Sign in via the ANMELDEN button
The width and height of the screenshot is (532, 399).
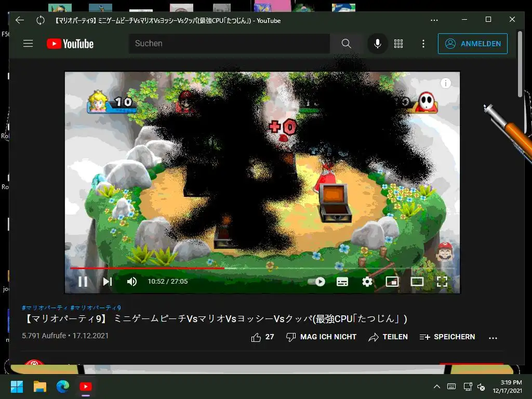(x=473, y=44)
